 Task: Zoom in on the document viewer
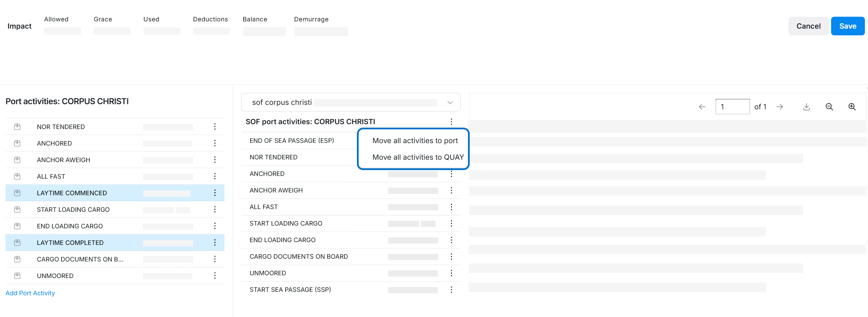(852, 107)
